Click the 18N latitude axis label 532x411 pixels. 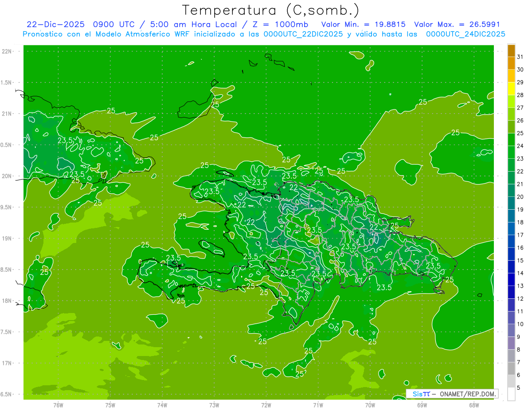coord(7,301)
